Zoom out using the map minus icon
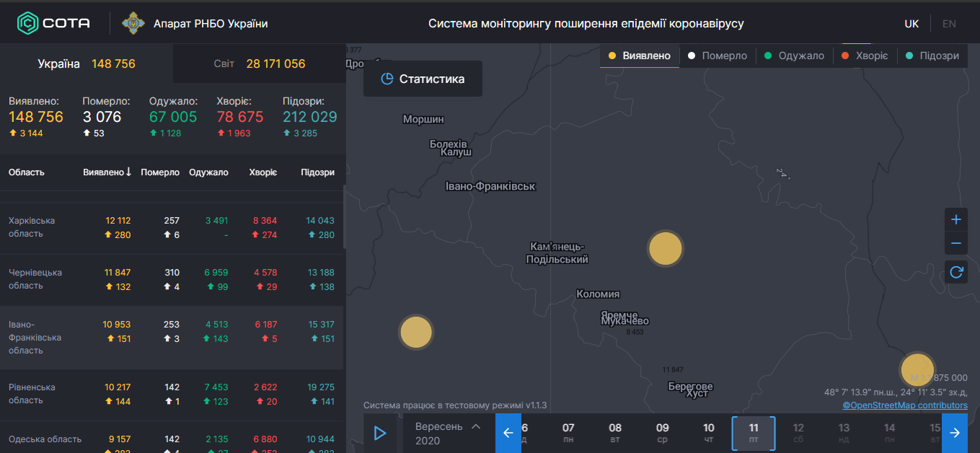This screenshot has height=453, width=980. tap(956, 243)
